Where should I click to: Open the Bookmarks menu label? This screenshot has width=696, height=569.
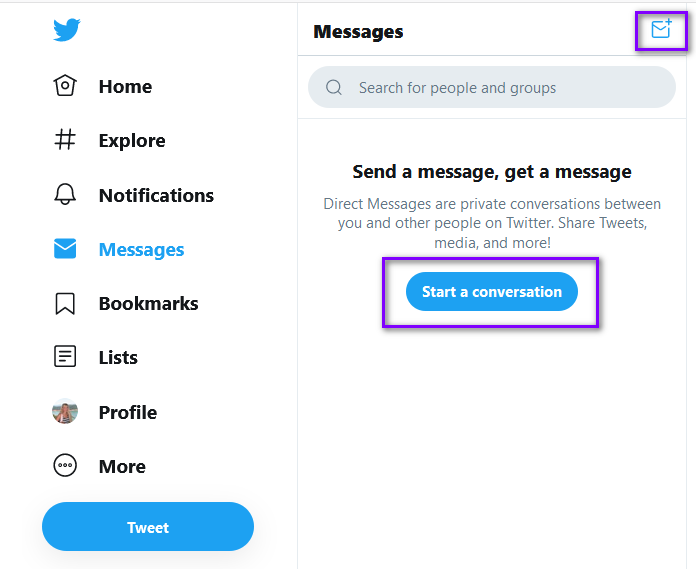point(148,304)
